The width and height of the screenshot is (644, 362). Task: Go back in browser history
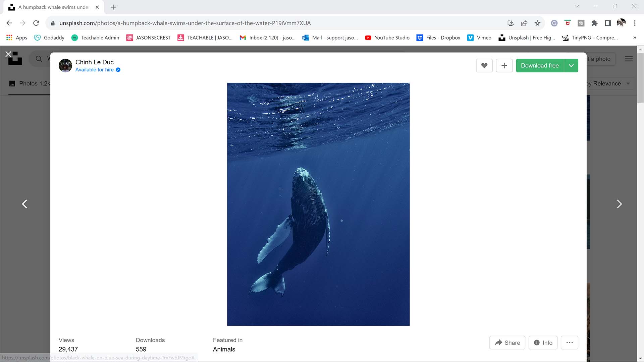click(x=9, y=23)
